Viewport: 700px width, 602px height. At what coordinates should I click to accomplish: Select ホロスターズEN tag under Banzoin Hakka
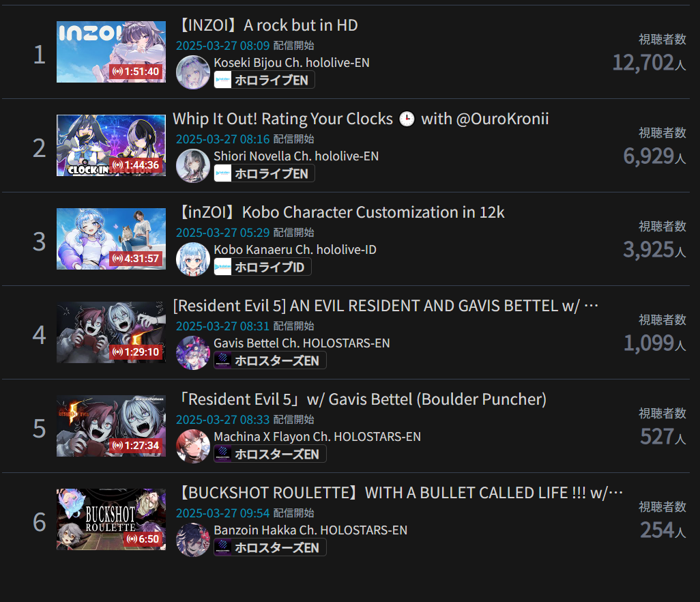click(x=270, y=547)
